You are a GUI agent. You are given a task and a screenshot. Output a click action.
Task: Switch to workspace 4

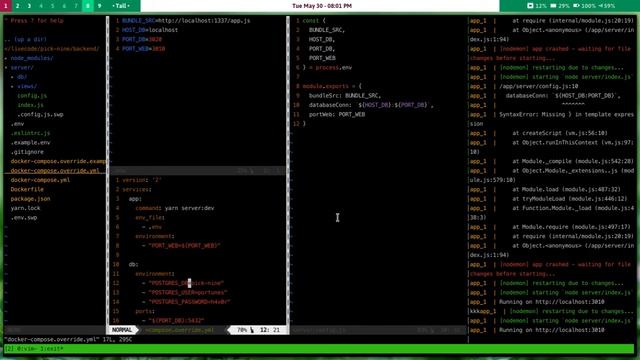(41, 6)
